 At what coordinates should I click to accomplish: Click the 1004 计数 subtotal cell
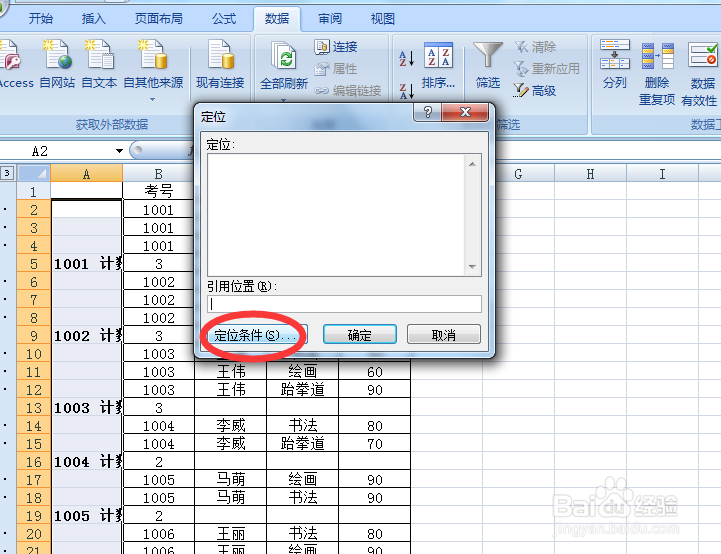(86, 462)
